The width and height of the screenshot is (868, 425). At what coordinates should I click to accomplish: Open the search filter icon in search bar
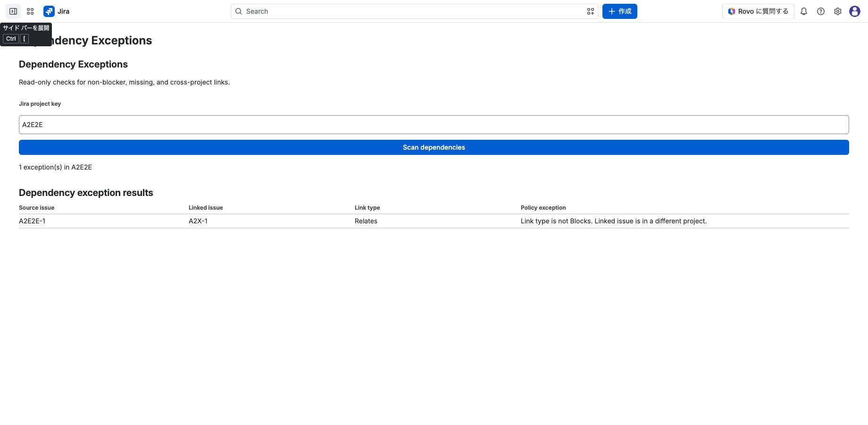(590, 11)
